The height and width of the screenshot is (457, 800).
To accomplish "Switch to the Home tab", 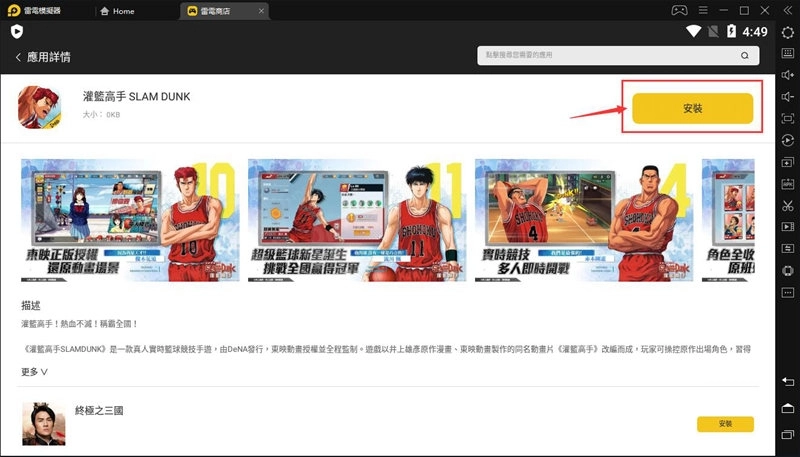I will coord(118,11).
